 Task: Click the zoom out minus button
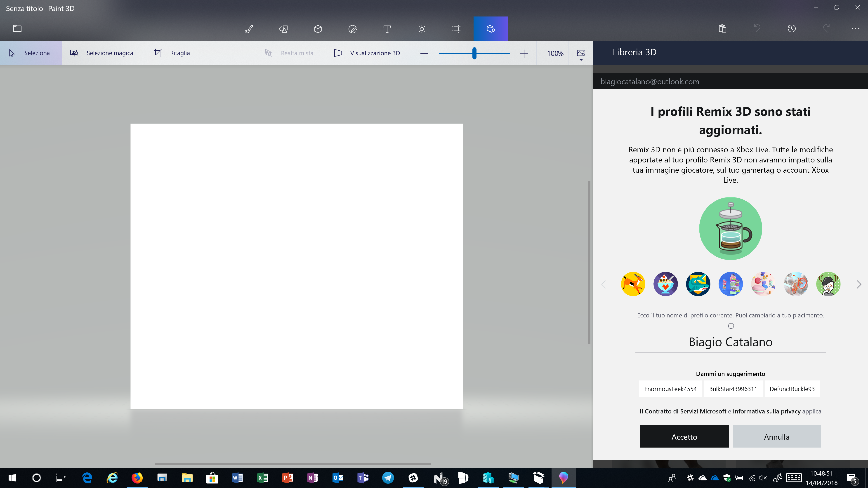(x=424, y=54)
